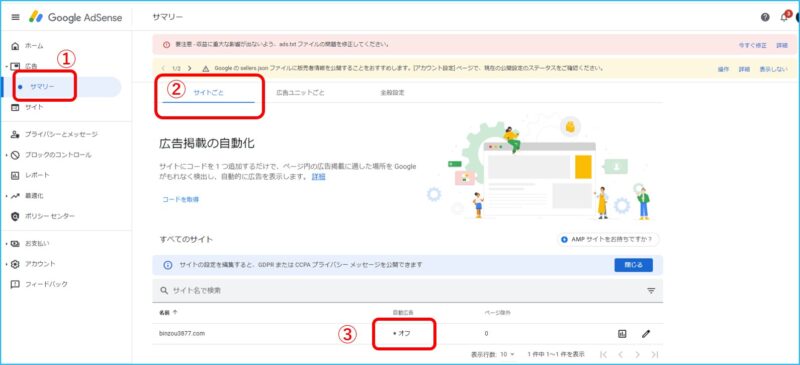Click the AMP サイトをお持ちですか? chip
Screen dimensions: 800x365
click(608, 239)
